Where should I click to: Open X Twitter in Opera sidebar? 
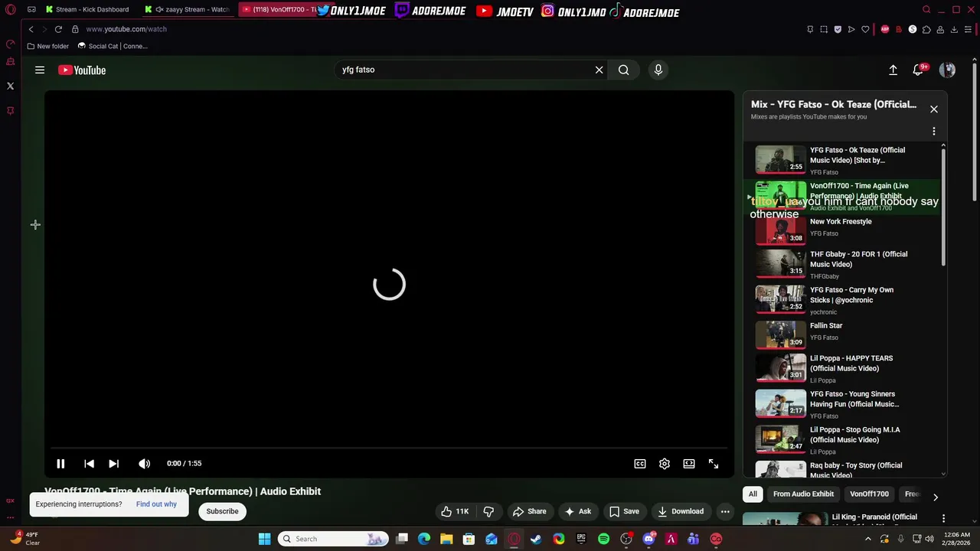(x=10, y=86)
